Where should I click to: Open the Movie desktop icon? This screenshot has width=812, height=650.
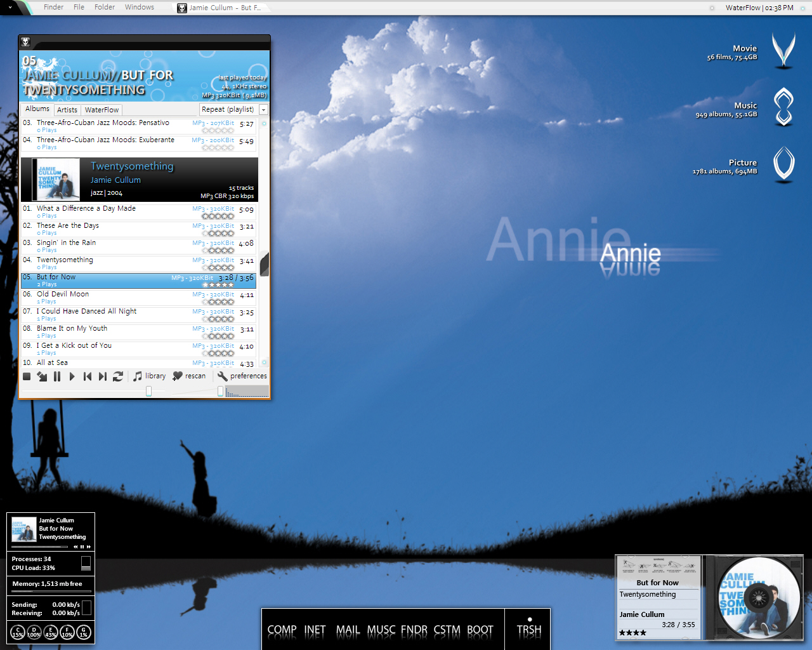pos(783,50)
